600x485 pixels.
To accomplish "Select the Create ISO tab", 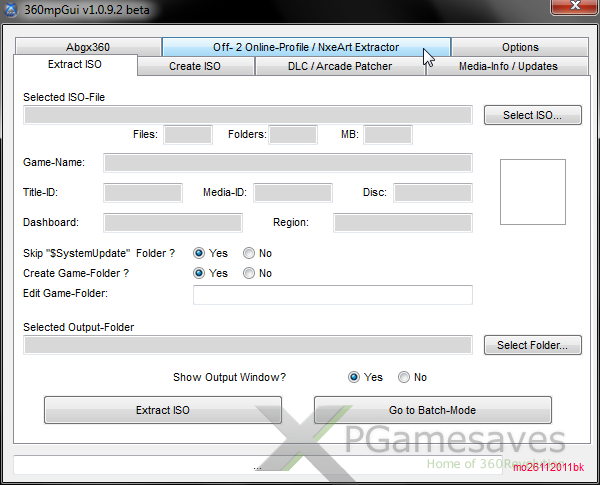I will point(195,66).
